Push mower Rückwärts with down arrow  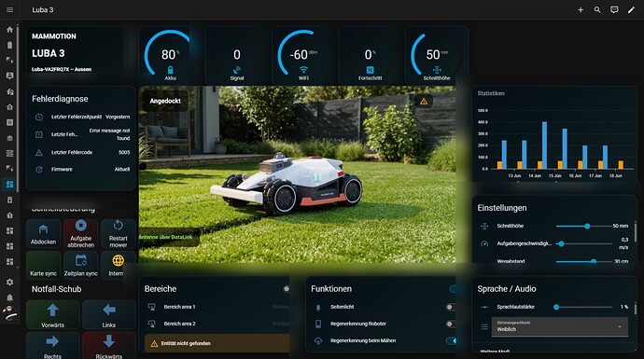(x=109, y=345)
